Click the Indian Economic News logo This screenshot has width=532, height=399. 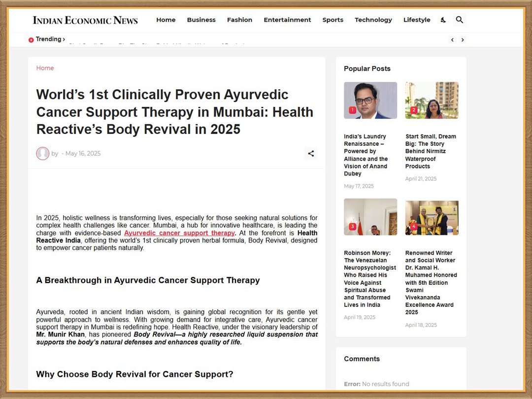click(x=85, y=20)
